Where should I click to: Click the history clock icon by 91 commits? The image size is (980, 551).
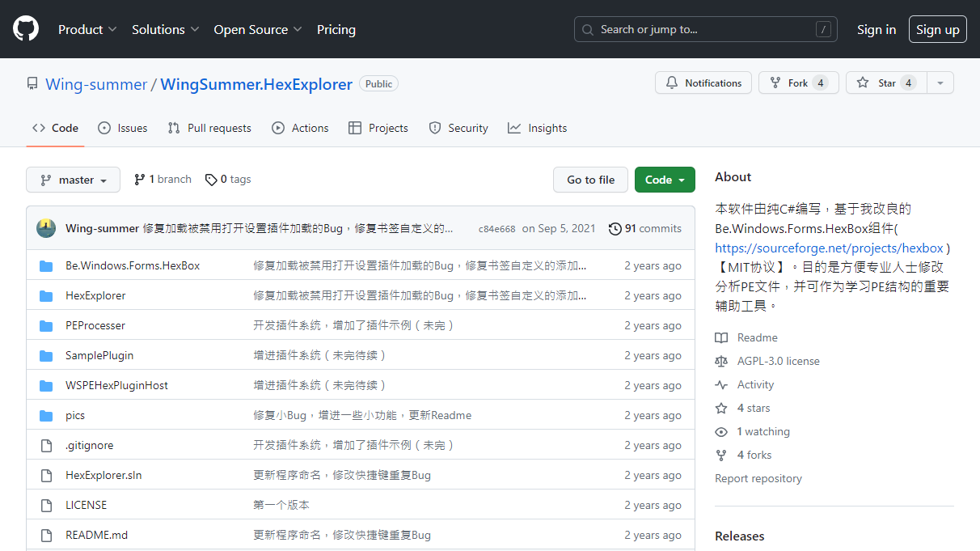click(x=615, y=228)
